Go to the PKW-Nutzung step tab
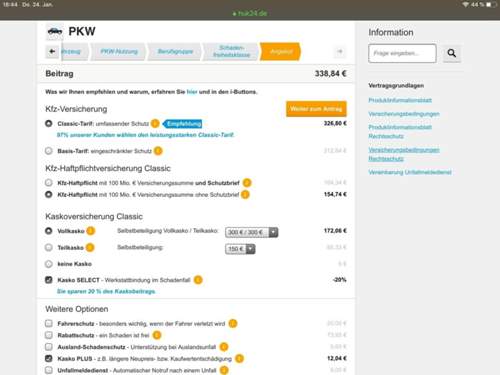500x375 pixels. (x=119, y=51)
